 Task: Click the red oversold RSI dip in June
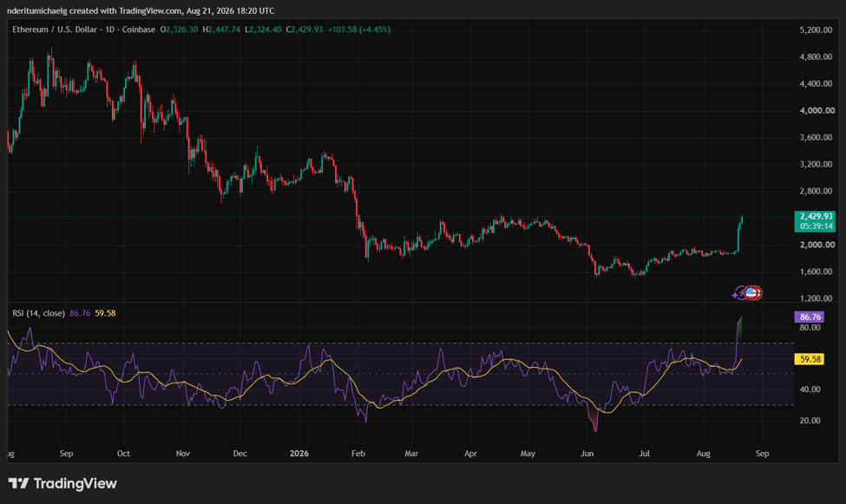pyautogui.click(x=594, y=419)
